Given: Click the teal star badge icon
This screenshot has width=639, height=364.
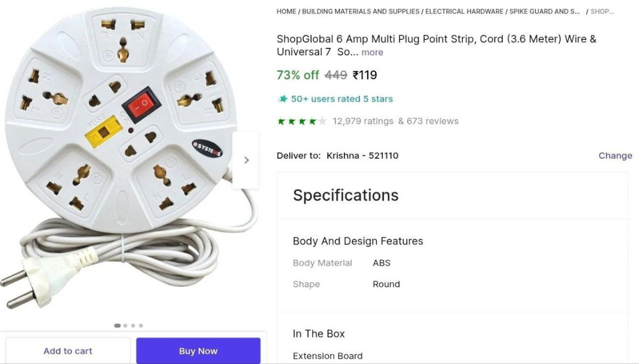Looking at the screenshot, I should 283,99.
